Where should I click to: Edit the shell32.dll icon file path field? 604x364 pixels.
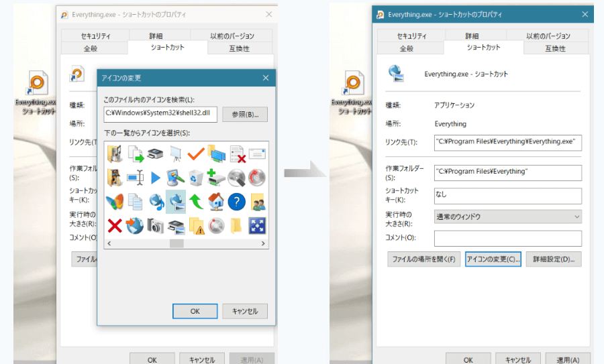(160, 114)
